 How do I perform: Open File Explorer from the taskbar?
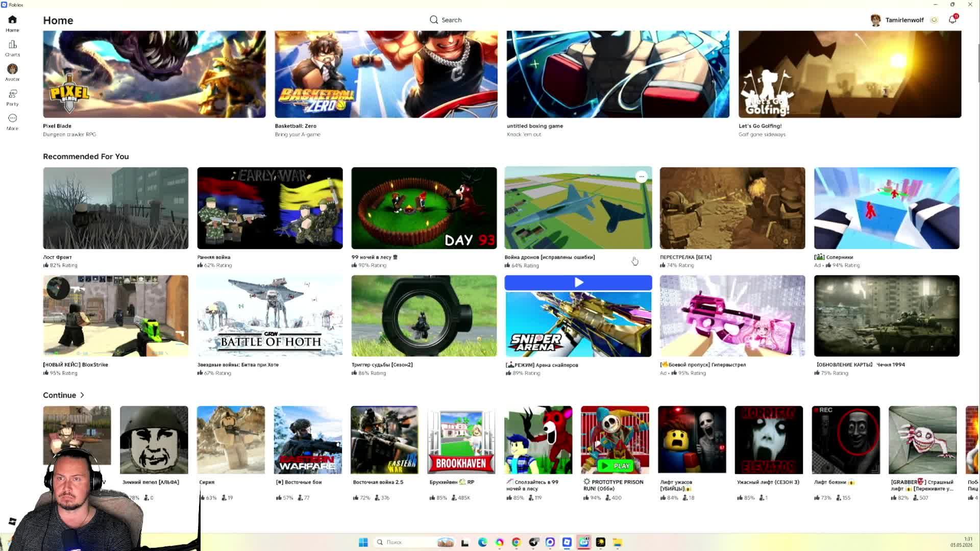tap(618, 542)
